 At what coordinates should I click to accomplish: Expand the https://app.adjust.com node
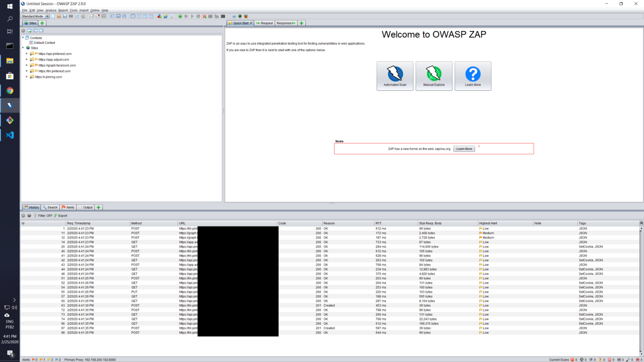click(x=27, y=59)
